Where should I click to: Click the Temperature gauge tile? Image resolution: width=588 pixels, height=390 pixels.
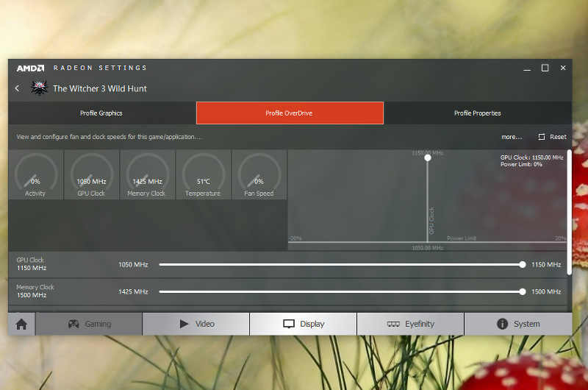coord(204,174)
